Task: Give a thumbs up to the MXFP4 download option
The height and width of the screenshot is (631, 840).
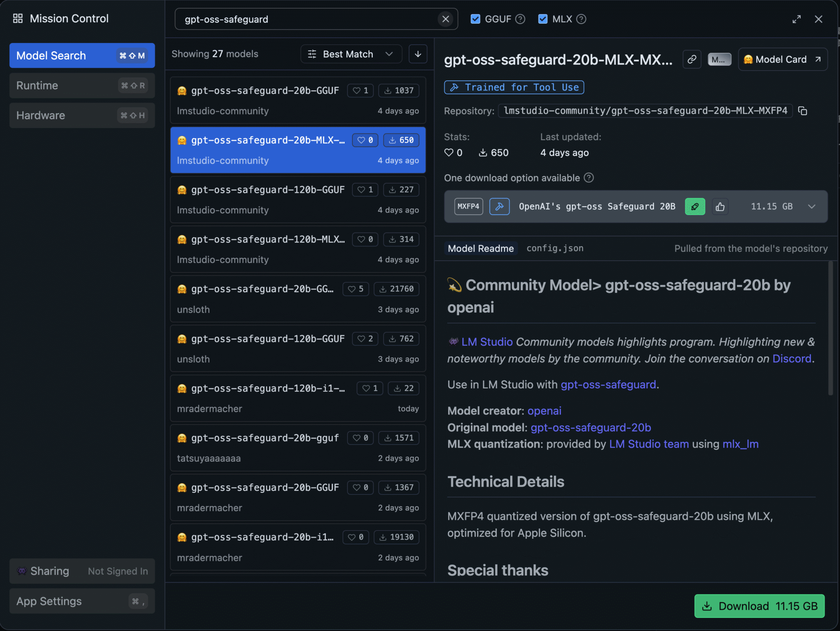Action: pos(721,206)
